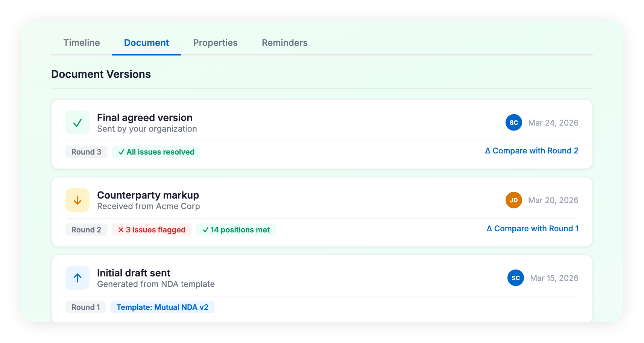Viewport: 644px width, 343px height.
Task: Click the orange JD avatar
Action: 513,200
